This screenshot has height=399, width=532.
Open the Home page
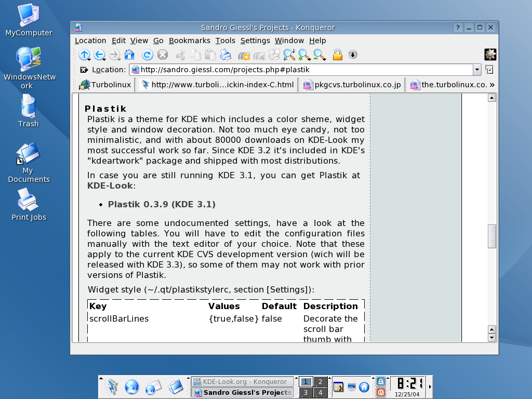[129, 55]
